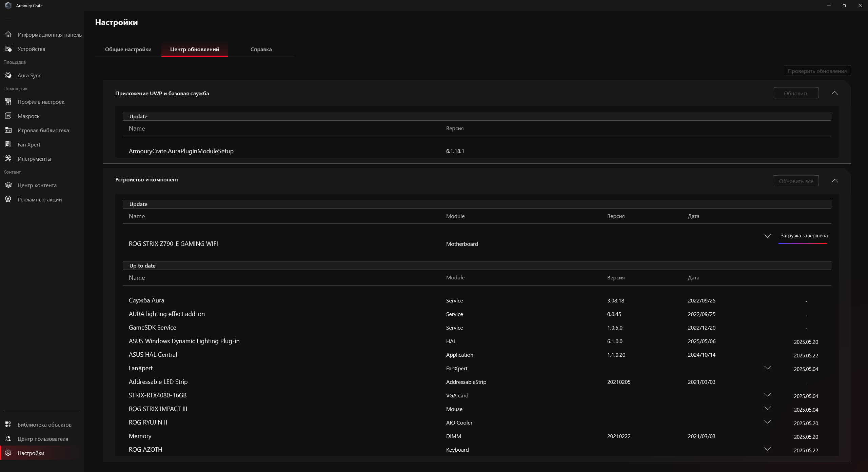
Task: Click the Загрузка завершена progress bar
Action: pyautogui.click(x=803, y=243)
